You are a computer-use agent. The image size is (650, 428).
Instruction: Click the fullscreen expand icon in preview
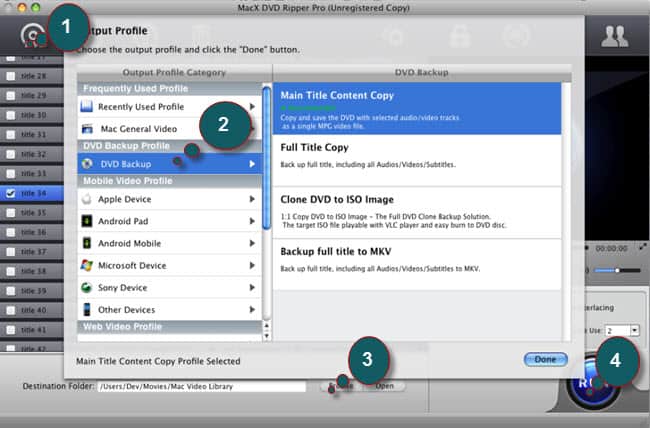click(x=643, y=247)
